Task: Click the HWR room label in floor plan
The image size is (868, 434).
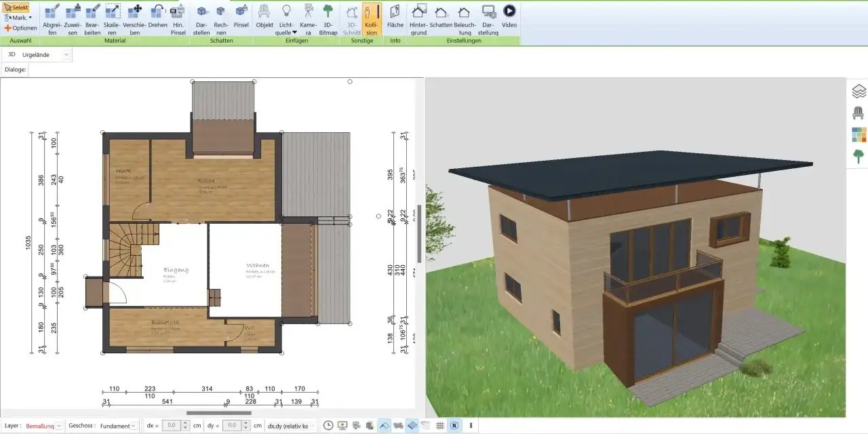Action: point(123,171)
